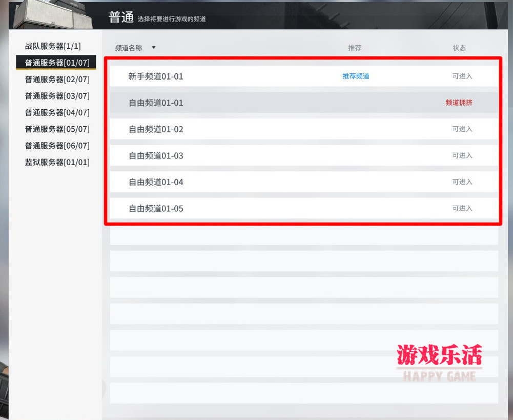
Task: Select 战队服务器[1/1] in the server list
Action: 53,46
